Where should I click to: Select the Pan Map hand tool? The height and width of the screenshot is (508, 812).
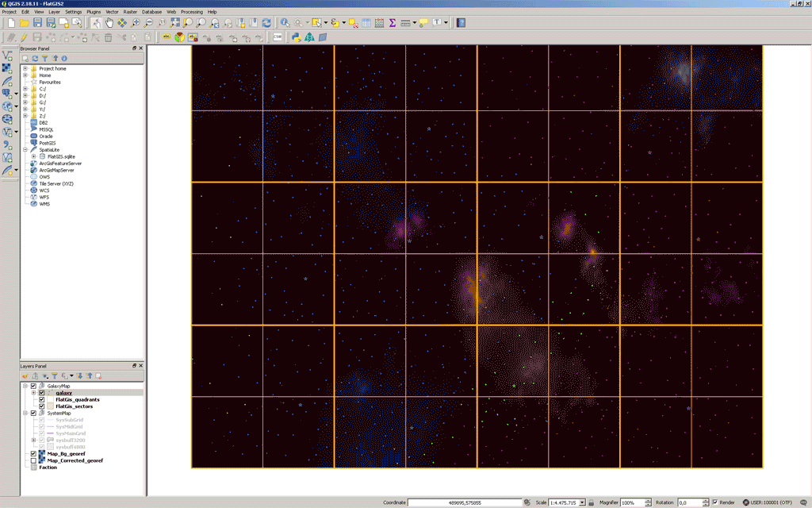pyautogui.click(x=109, y=23)
